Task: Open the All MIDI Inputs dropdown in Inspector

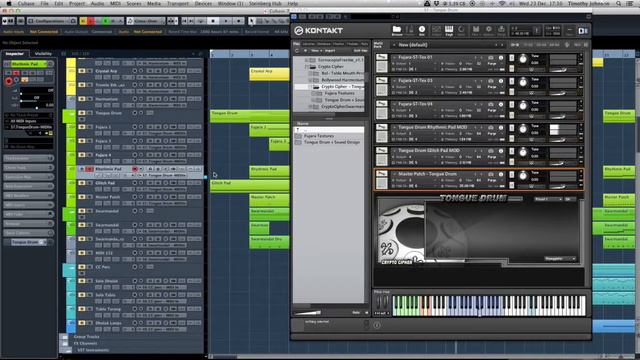Action: tap(29, 121)
